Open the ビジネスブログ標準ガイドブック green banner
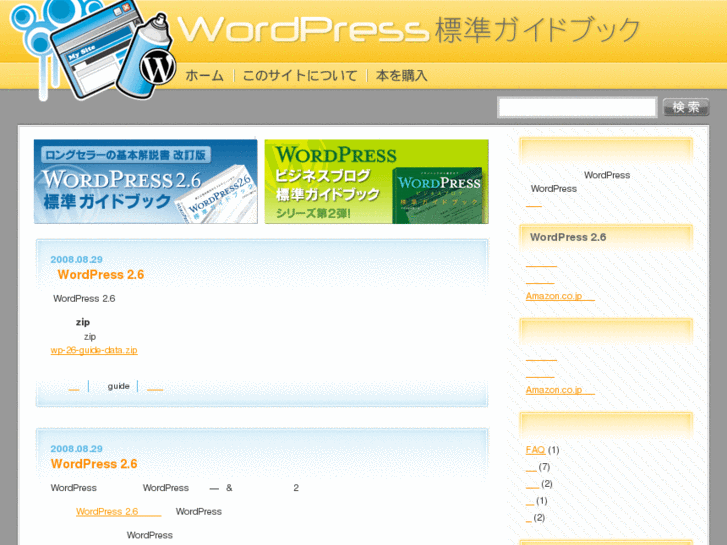Screen dimensions: 727x545 (x=376, y=181)
